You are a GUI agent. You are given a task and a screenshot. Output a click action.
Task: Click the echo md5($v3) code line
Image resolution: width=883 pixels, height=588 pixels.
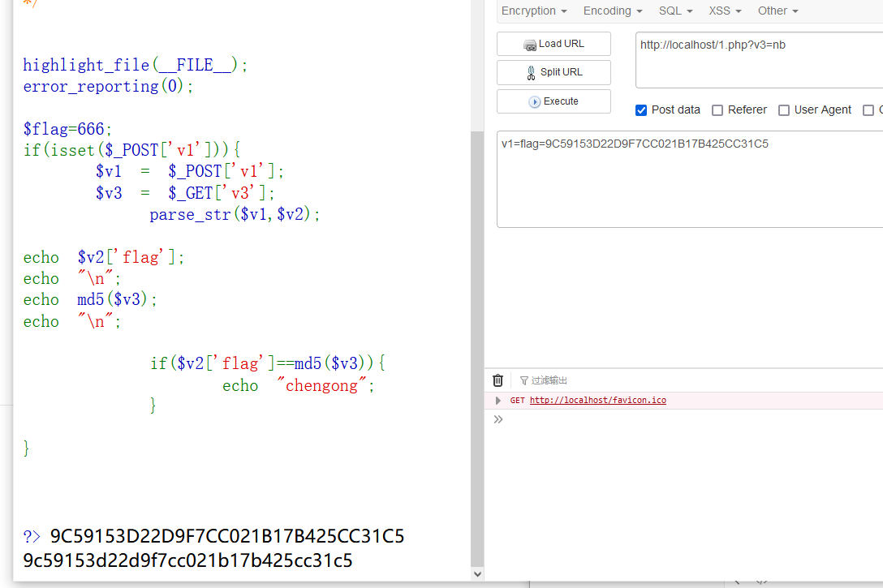coord(90,300)
